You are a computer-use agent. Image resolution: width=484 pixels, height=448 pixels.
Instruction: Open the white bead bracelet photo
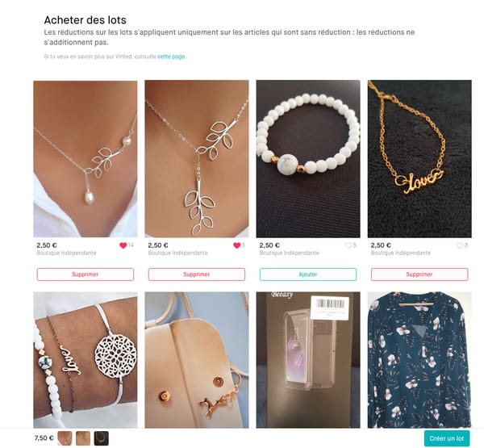[x=308, y=159]
